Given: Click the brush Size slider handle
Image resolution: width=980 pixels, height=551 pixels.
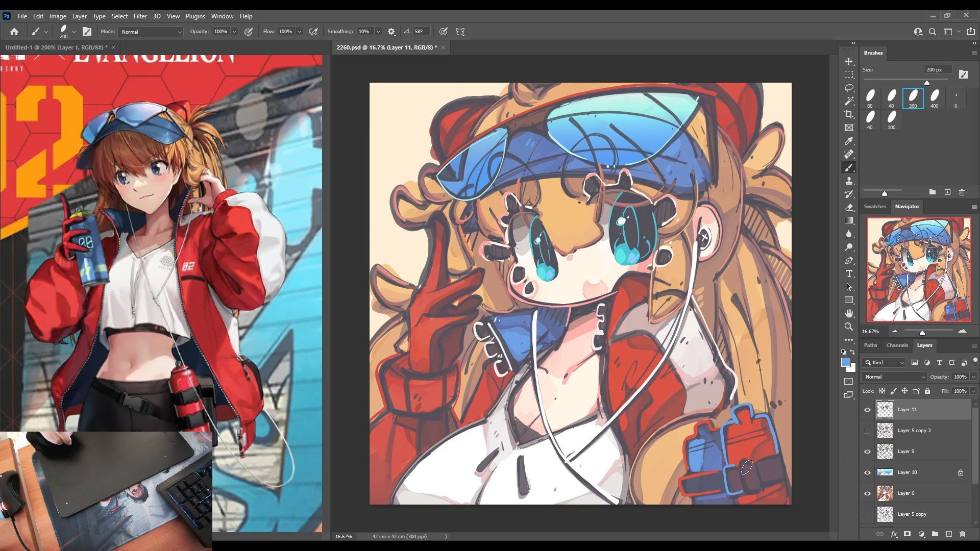Looking at the screenshot, I should point(927,83).
